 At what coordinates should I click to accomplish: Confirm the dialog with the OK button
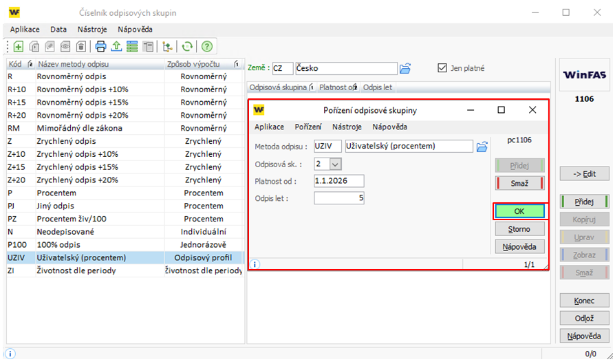click(x=519, y=211)
